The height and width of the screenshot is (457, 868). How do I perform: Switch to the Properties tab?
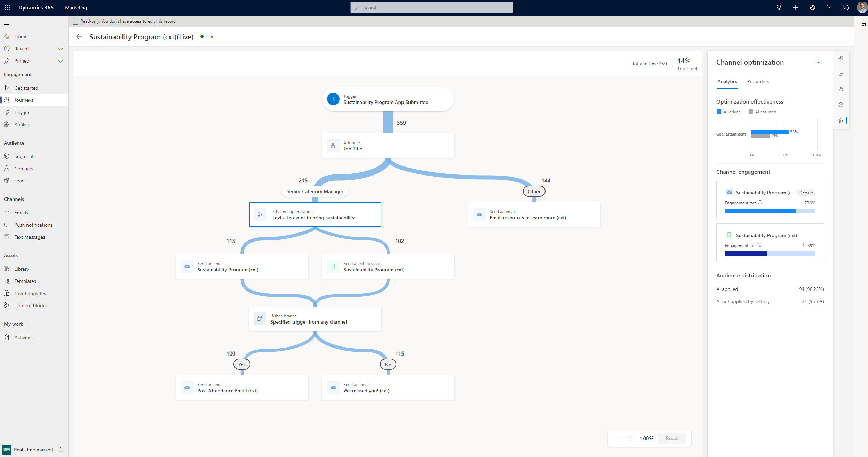(x=758, y=81)
